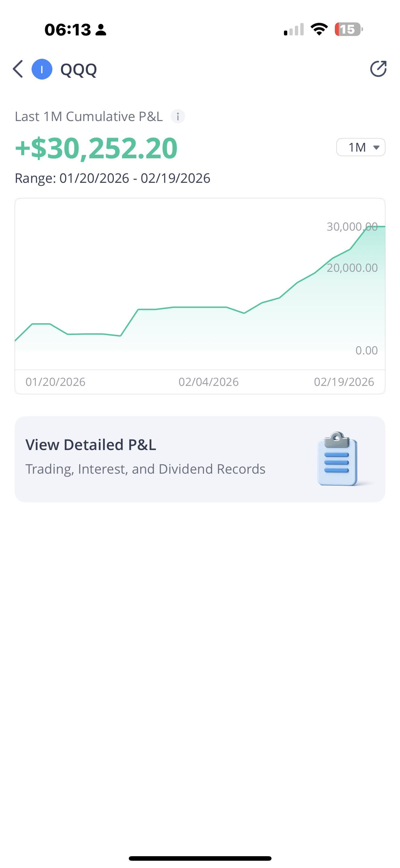The width and height of the screenshot is (400, 868).
Task: Tap the back chevron arrow
Action: point(18,69)
